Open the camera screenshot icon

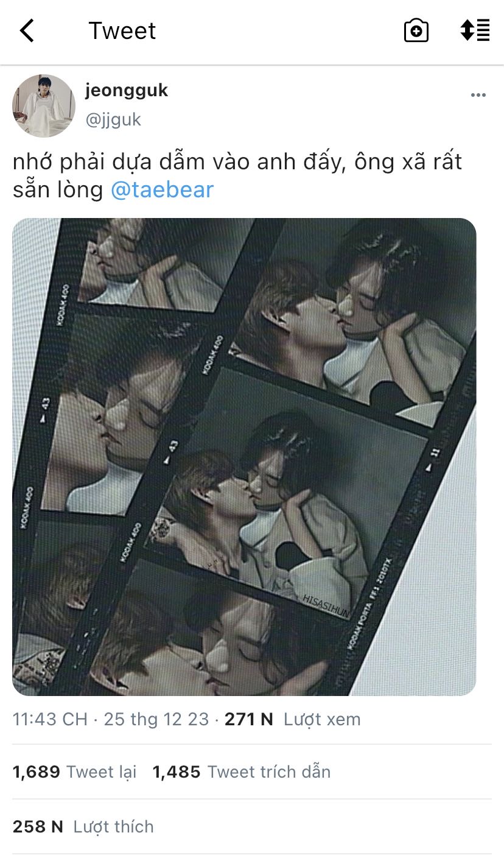(416, 30)
